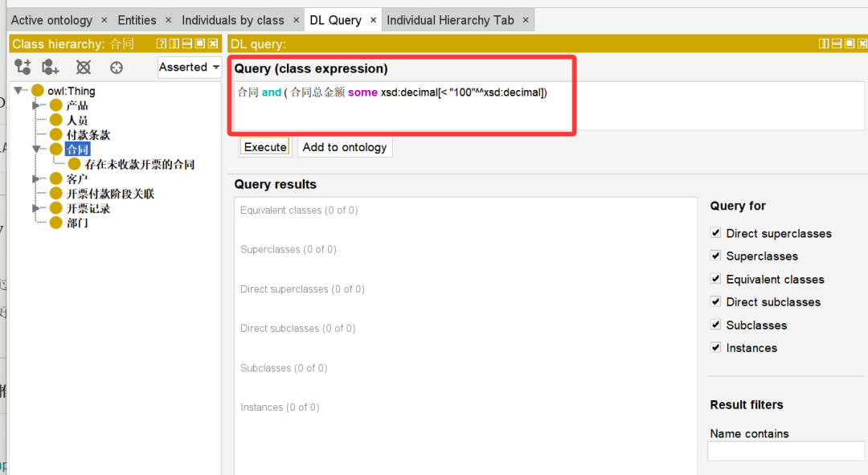Expand the 开票记录 class node
This screenshot has height=475, width=868.
[36, 208]
